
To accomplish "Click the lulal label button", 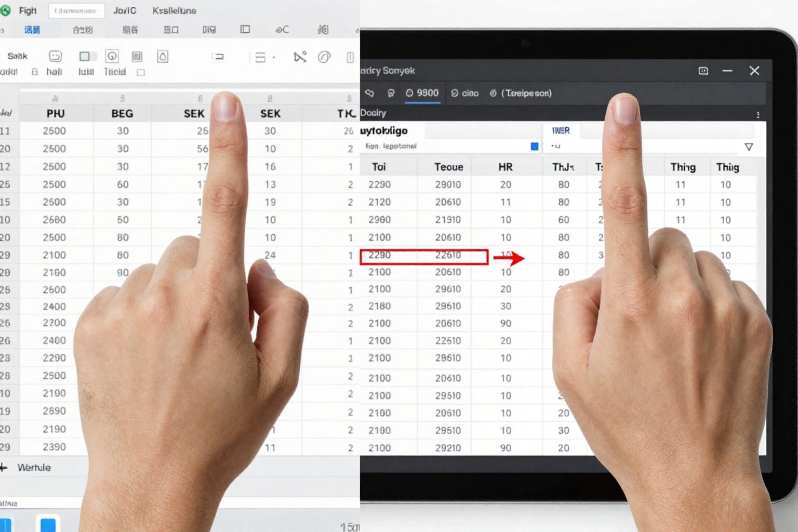I will click(86, 72).
